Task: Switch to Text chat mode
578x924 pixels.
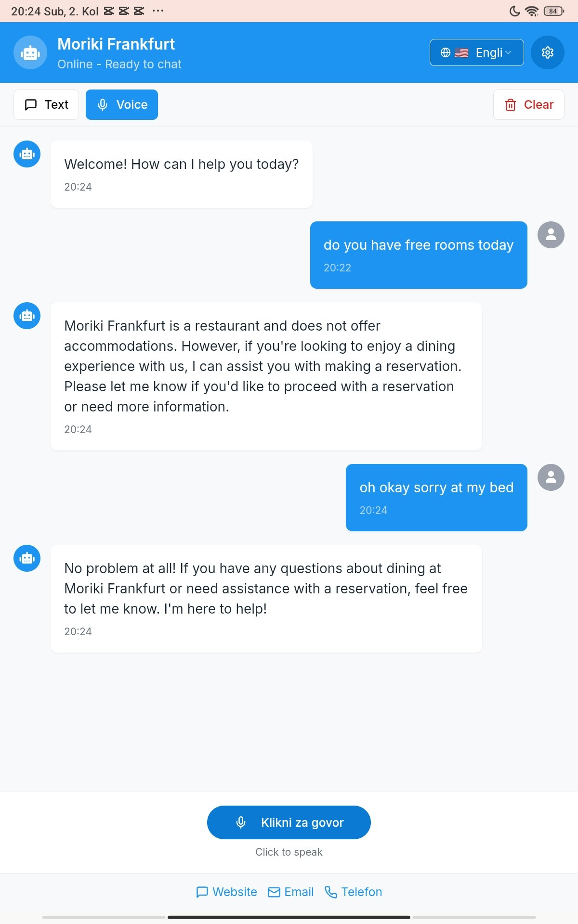Action: tap(46, 104)
